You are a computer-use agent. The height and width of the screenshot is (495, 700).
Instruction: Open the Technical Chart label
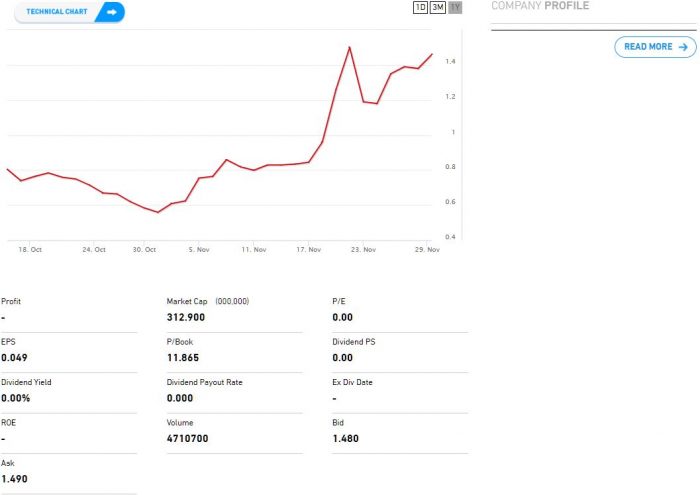[57, 12]
